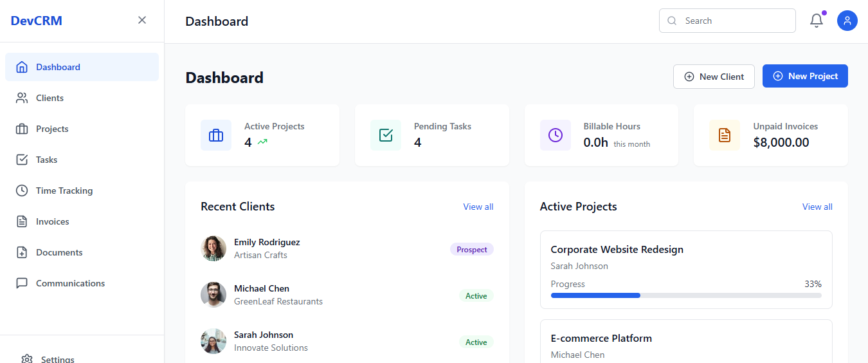Go to the Projects menu item
This screenshot has width=868, height=363.
82,129
